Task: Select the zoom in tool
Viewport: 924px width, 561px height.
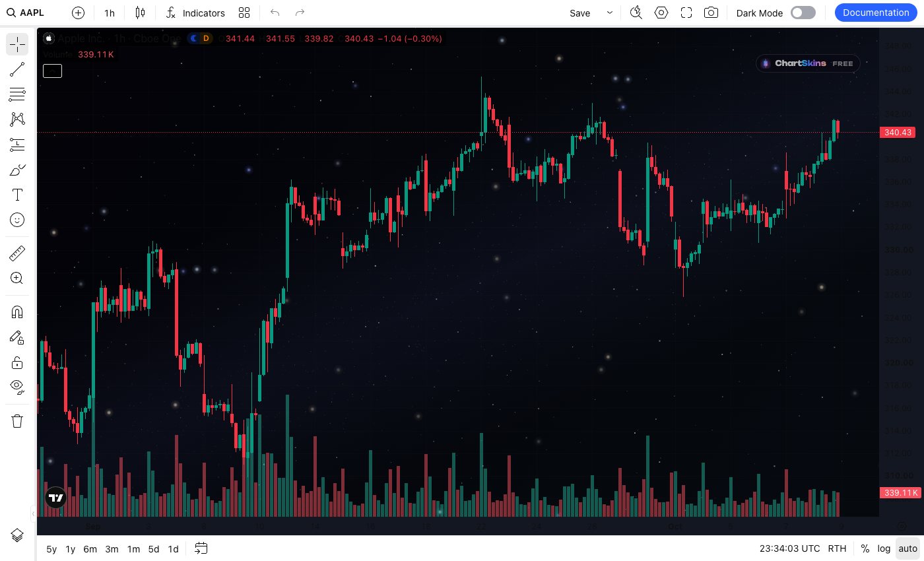Action: pyautogui.click(x=17, y=279)
